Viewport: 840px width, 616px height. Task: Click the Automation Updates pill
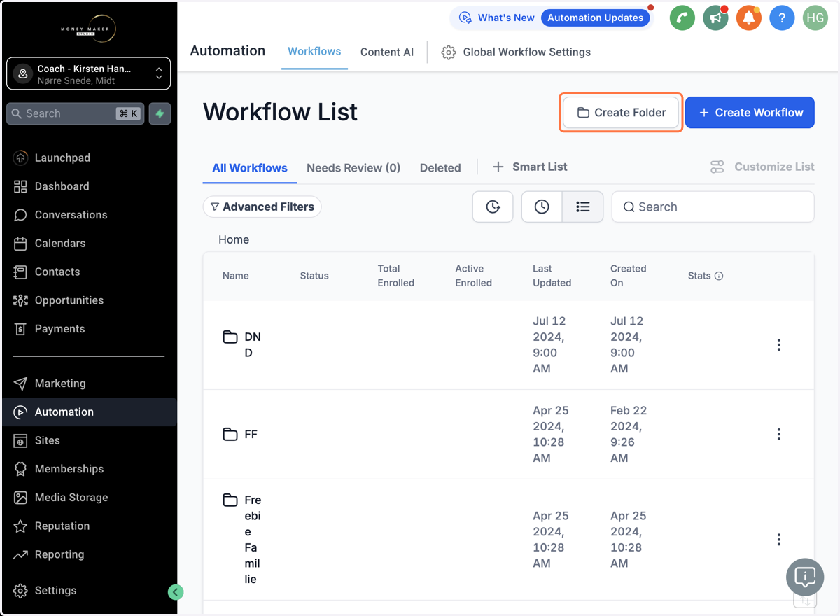595,18
